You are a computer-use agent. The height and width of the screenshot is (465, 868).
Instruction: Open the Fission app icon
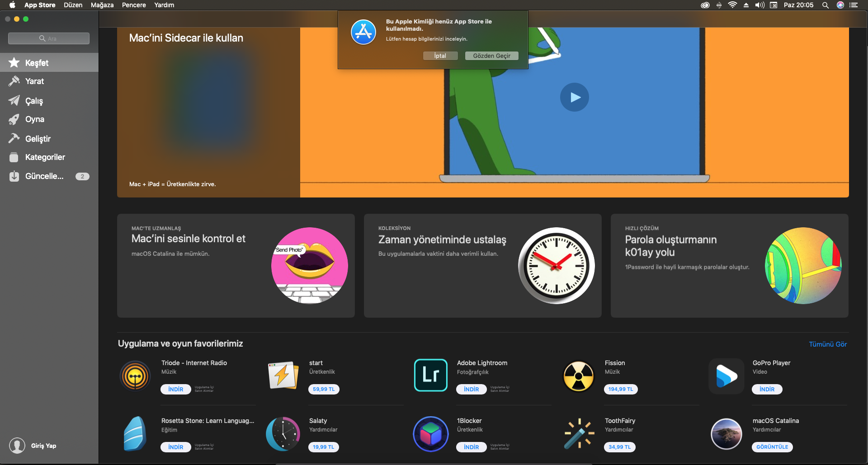(x=579, y=376)
